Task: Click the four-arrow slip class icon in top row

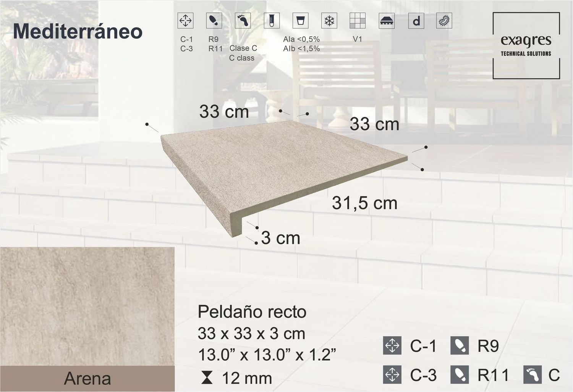Action: click(185, 21)
